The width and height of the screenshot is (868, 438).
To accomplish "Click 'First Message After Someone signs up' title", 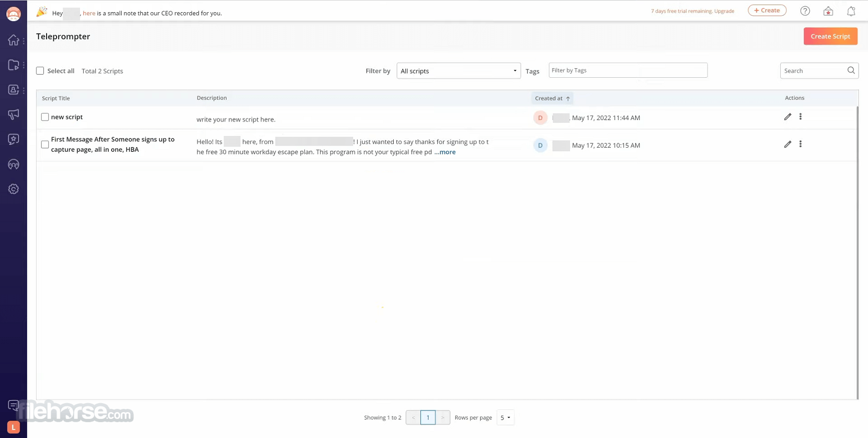I will click(113, 144).
